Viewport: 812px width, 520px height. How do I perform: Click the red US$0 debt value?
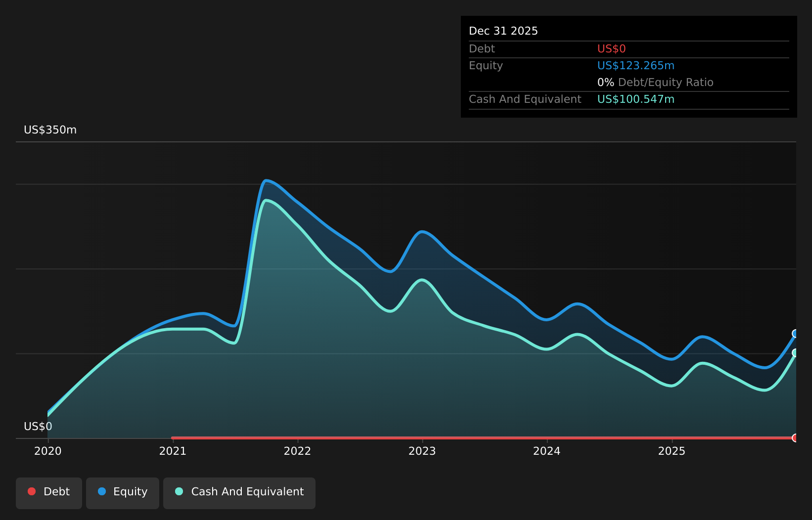pyautogui.click(x=612, y=49)
